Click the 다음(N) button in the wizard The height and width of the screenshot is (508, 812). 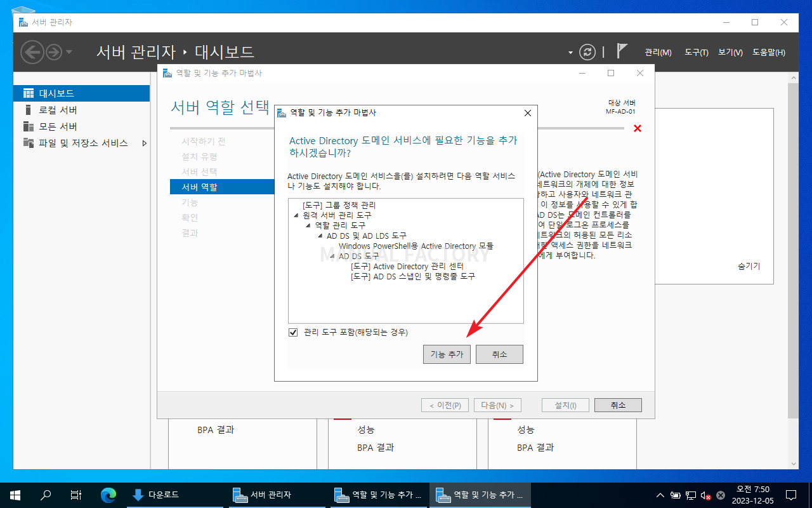[x=497, y=405]
